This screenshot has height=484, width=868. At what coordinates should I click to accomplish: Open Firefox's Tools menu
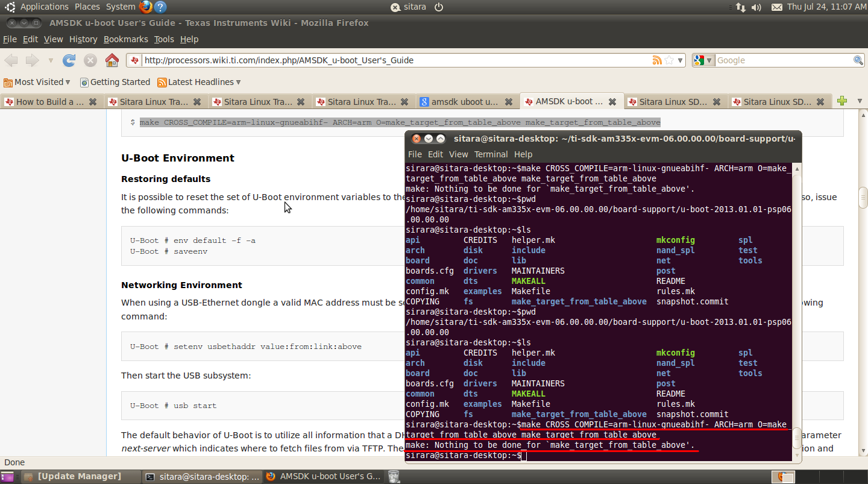pos(164,39)
